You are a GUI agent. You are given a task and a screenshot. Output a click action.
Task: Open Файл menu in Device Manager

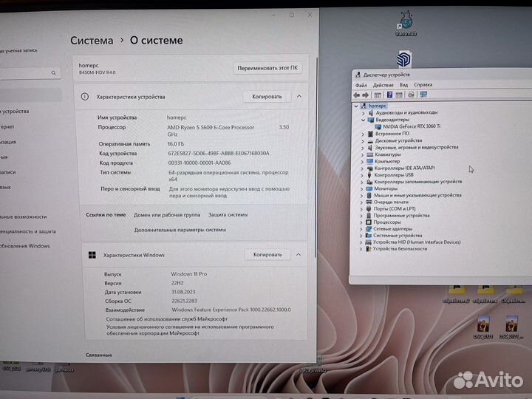coord(361,85)
